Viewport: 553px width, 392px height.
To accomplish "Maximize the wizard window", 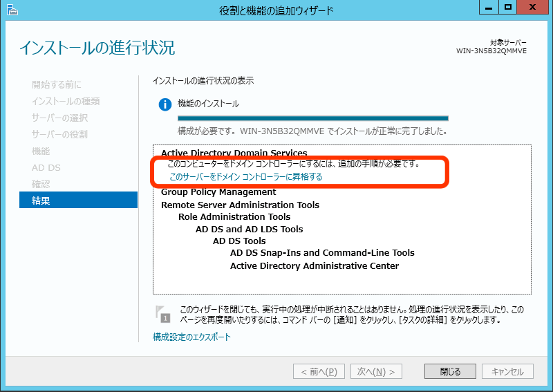I will click(508, 7).
